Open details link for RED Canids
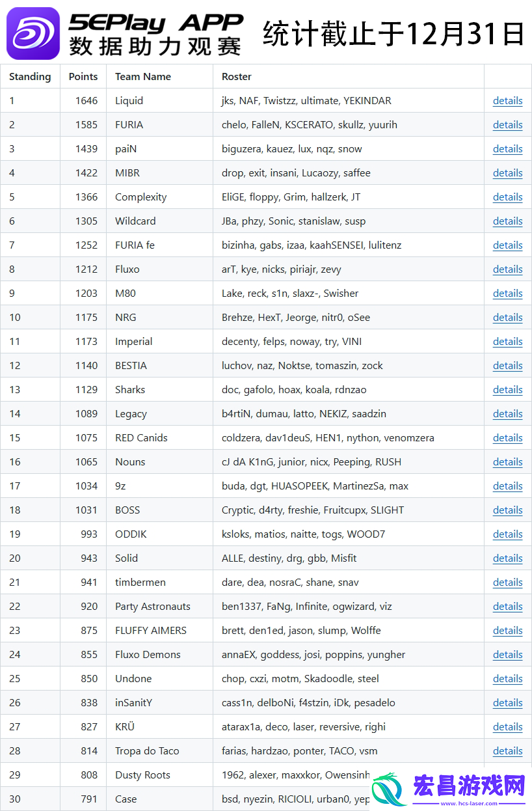Viewport: 532px width, 811px height. point(507,438)
